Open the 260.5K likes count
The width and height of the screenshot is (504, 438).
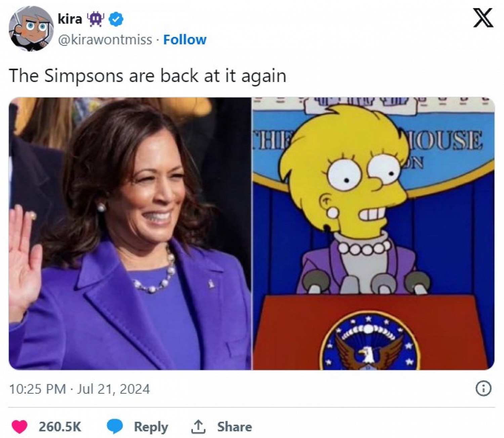[60, 427]
